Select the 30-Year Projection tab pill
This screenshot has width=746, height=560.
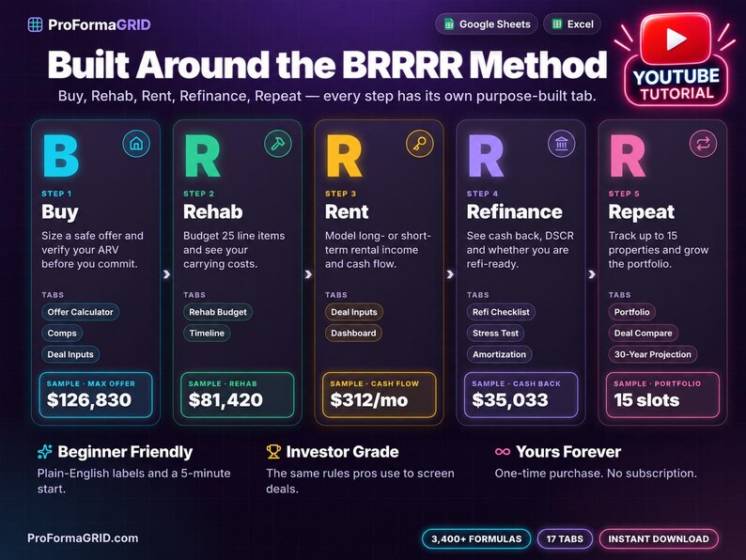tap(653, 354)
